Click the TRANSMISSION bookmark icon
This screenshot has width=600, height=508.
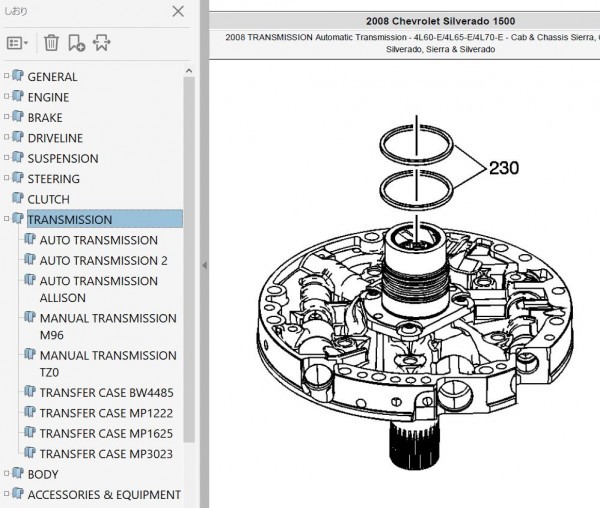[18, 218]
